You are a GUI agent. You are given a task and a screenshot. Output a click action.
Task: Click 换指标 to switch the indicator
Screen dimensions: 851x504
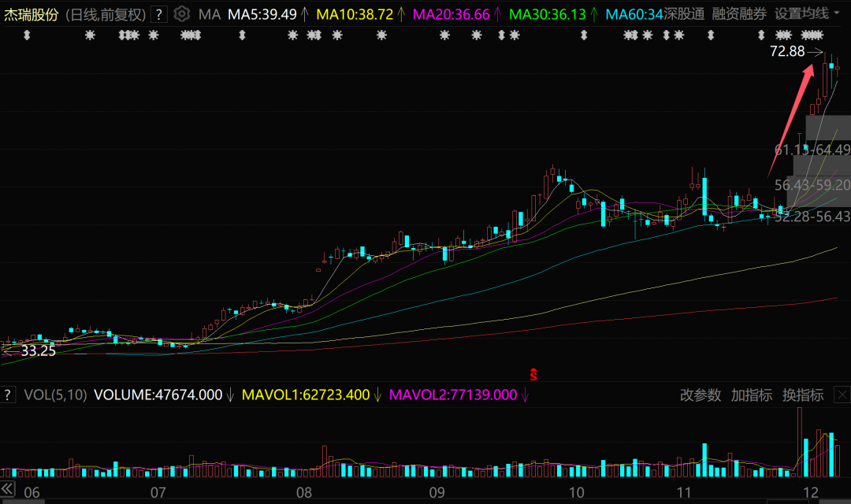(x=803, y=395)
